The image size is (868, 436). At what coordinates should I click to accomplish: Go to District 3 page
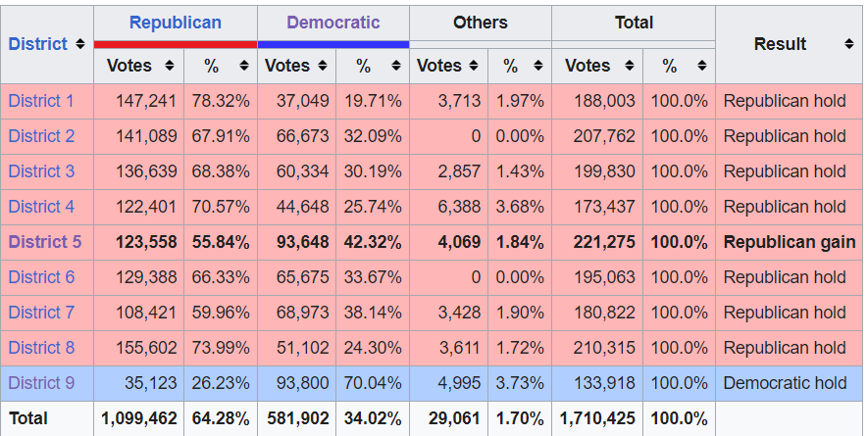click(41, 171)
